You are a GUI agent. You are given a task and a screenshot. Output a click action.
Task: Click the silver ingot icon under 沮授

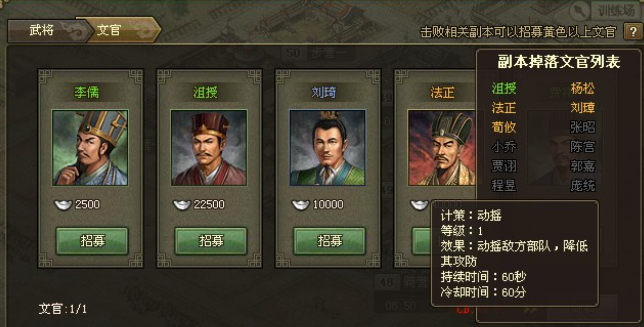[182, 205]
